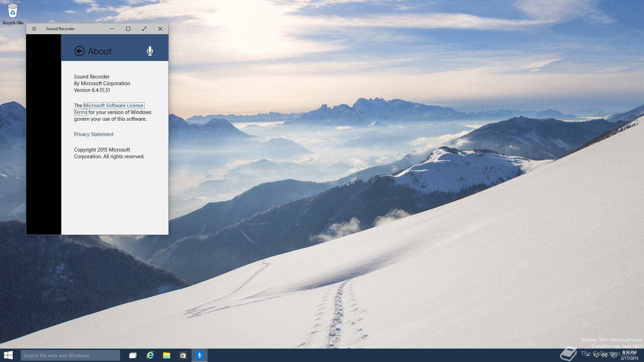Screen dimensions: 644x362
Task: Open the Store from the taskbar
Action: [183, 355]
